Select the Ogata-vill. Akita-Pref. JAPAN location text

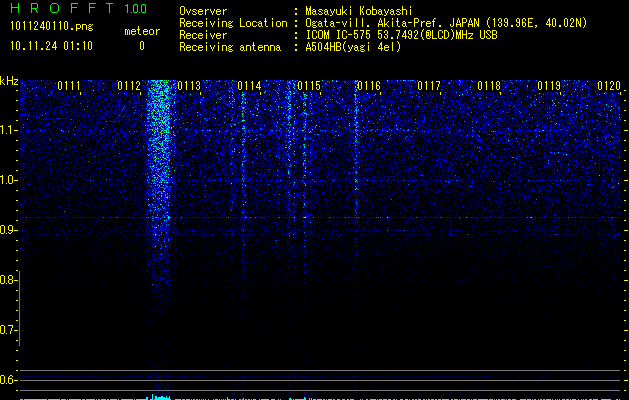[446, 23]
